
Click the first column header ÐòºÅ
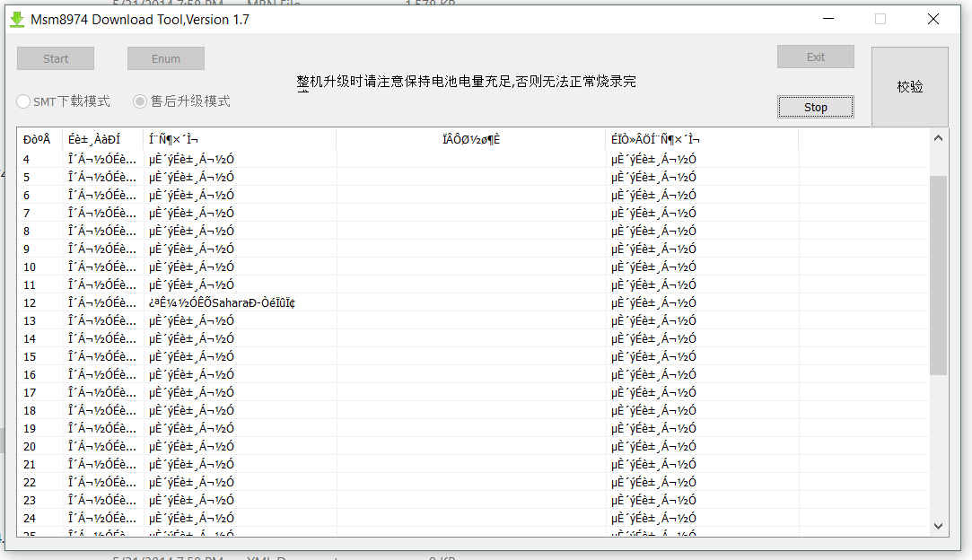pyautogui.click(x=39, y=139)
